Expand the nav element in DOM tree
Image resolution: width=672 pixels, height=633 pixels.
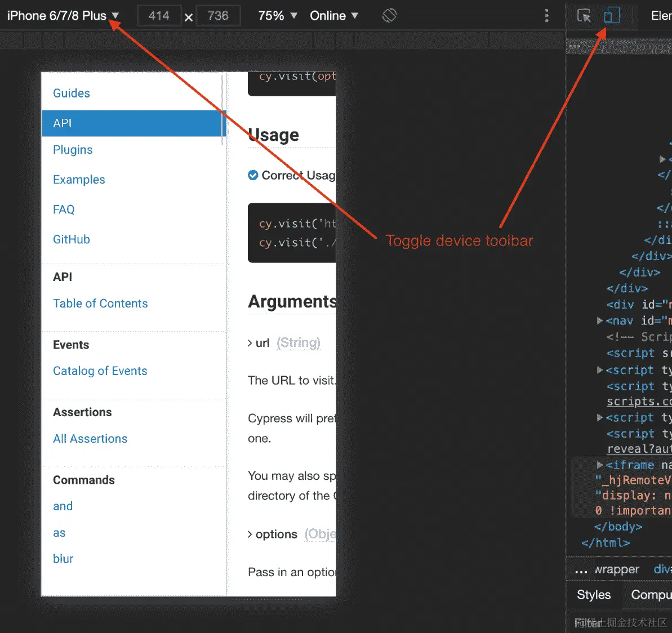tap(600, 320)
